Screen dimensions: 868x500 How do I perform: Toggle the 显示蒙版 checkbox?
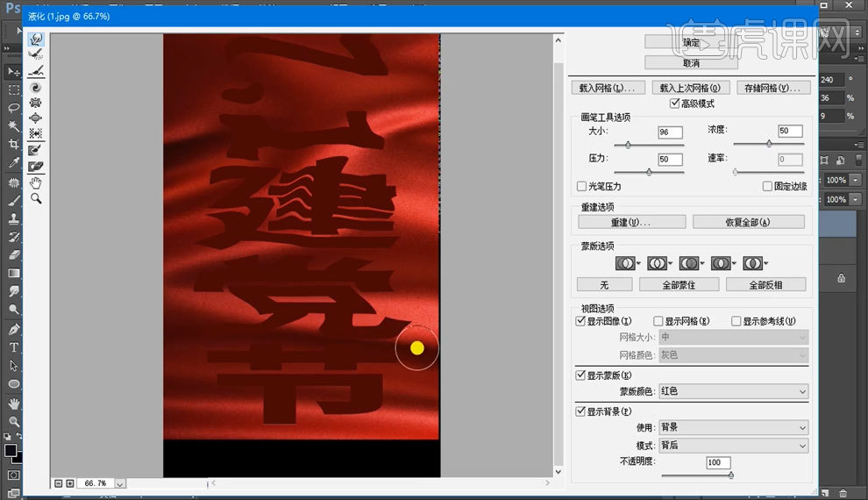[580, 375]
